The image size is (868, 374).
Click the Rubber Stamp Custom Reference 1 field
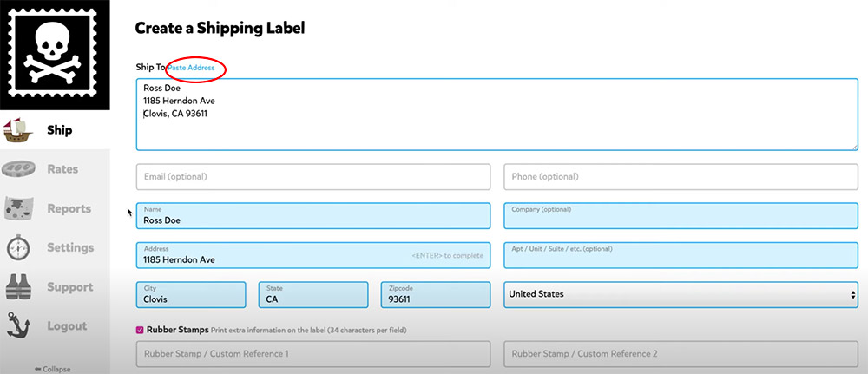pos(313,354)
